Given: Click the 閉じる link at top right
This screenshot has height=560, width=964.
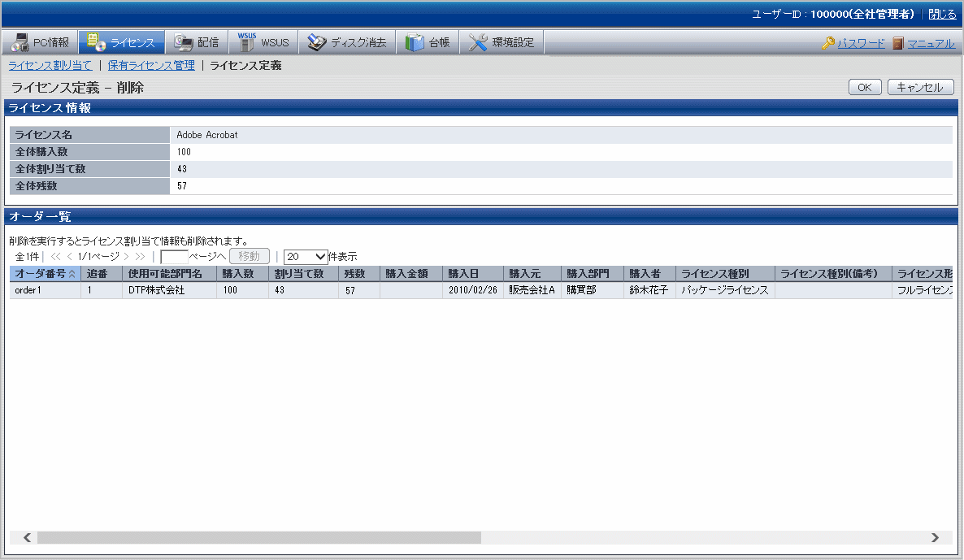Looking at the screenshot, I should coord(942,14).
